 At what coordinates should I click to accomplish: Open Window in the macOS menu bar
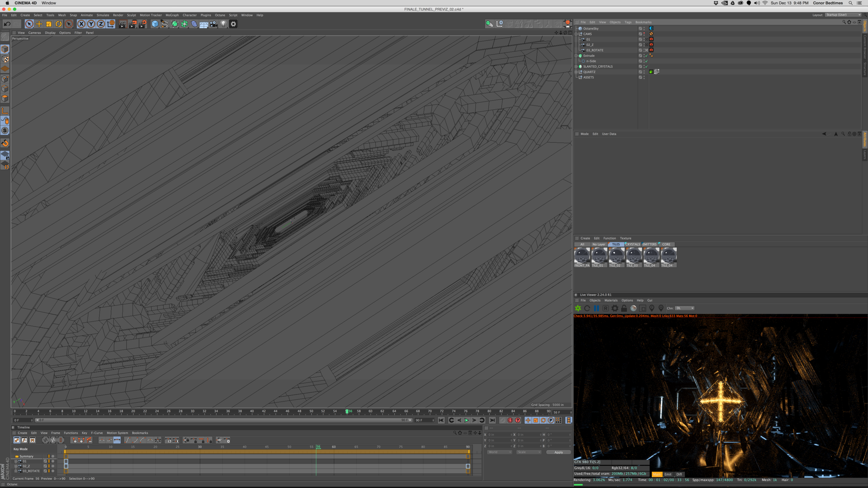[x=49, y=3]
